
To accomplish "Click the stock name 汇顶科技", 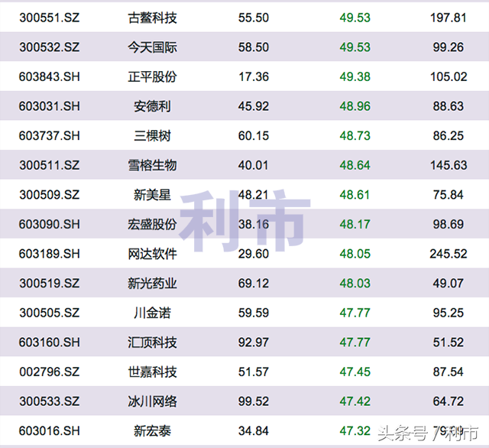I will (x=152, y=342).
